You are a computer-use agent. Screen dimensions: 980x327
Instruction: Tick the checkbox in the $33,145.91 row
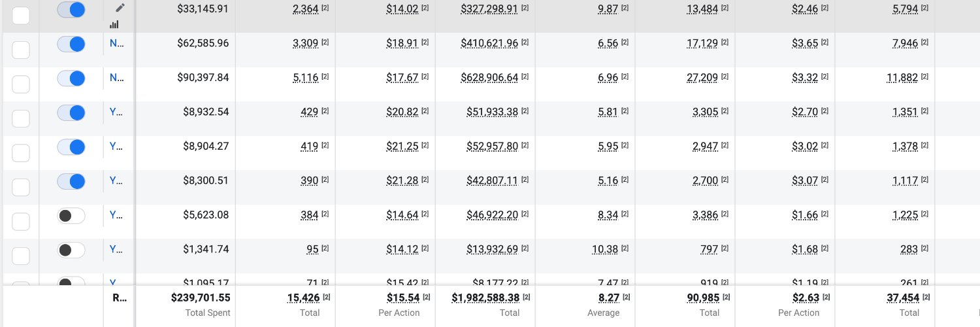pos(21,16)
